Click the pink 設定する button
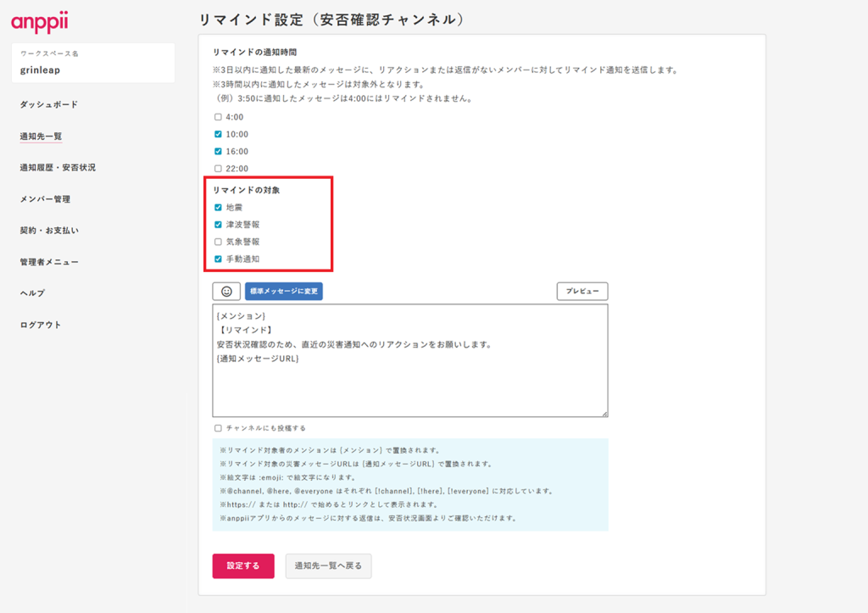 (243, 566)
